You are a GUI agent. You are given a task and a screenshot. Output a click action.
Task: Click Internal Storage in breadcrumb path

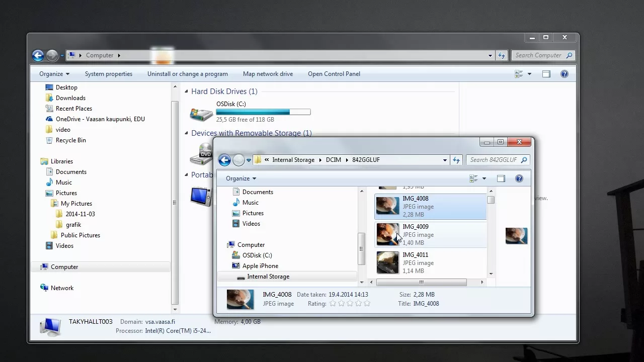tap(293, 160)
